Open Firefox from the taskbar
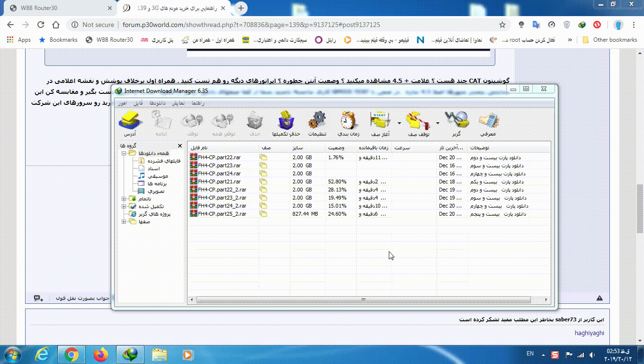 click(100, 355)
